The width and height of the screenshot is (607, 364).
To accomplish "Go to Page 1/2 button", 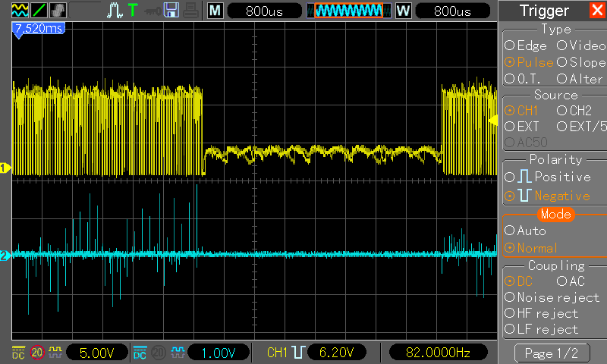I will (552, 353).
